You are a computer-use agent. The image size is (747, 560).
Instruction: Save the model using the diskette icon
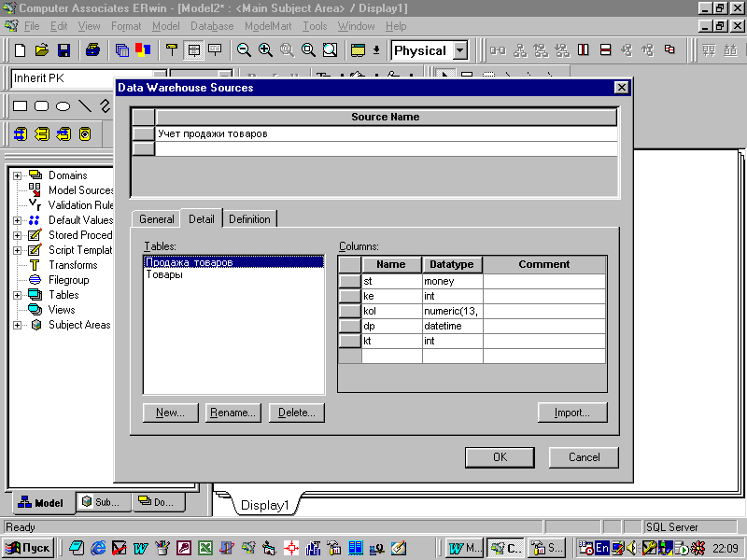click(63, 50)
